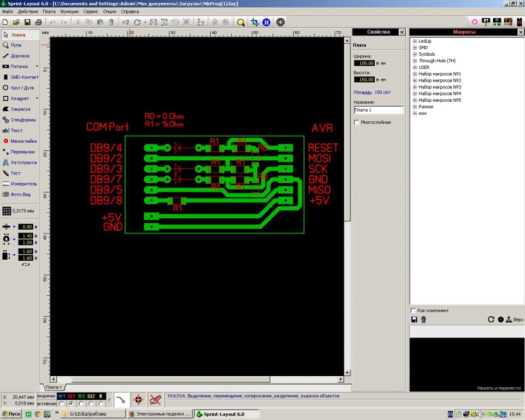This screenshot has width=525, height=420.
Task: Open the Действия menu
Action: pyautogui.click(x=28, y=11)
